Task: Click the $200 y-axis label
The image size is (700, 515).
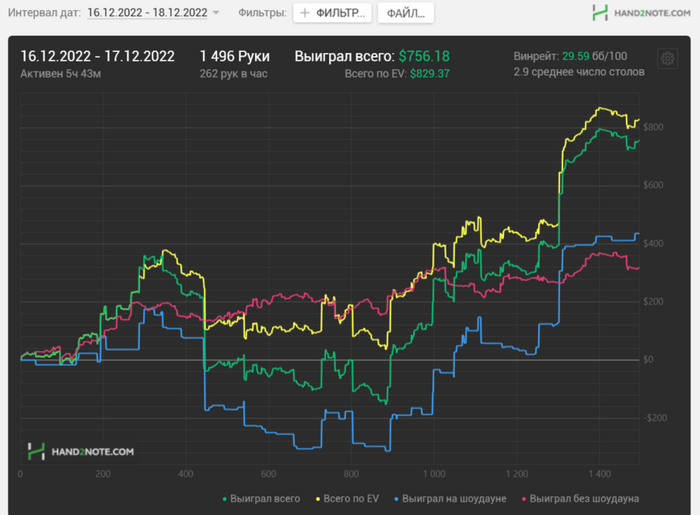Action: coord(653,302)
